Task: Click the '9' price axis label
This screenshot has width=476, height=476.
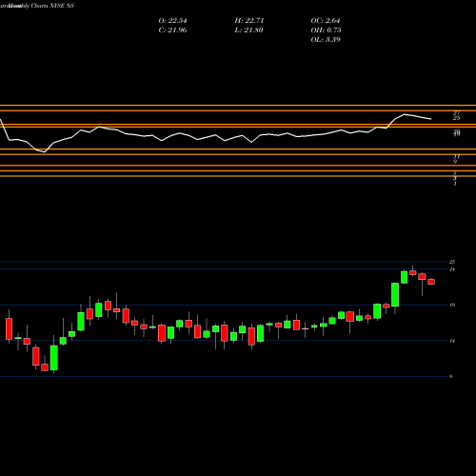Action: tap(450, 377)
